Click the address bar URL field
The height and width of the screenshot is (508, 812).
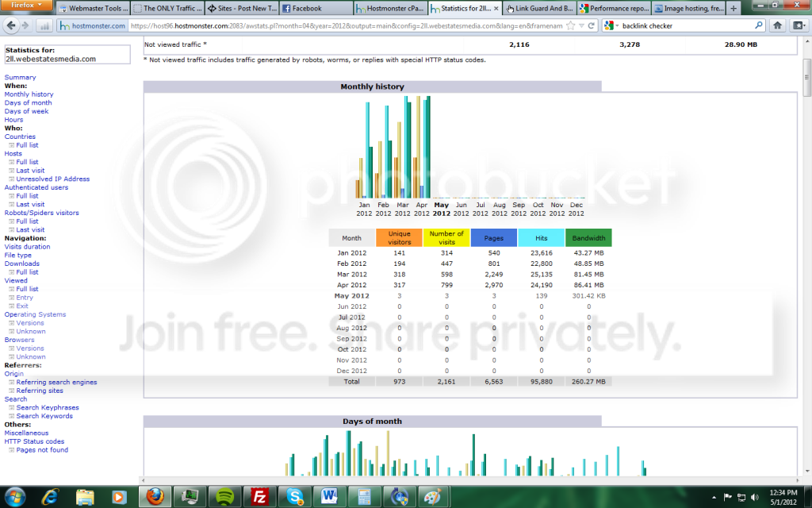click(346, 25)
